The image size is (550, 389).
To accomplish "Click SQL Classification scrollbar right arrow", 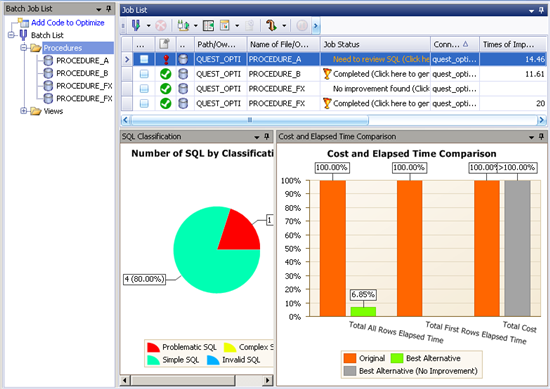I will [x=268, y=380].
